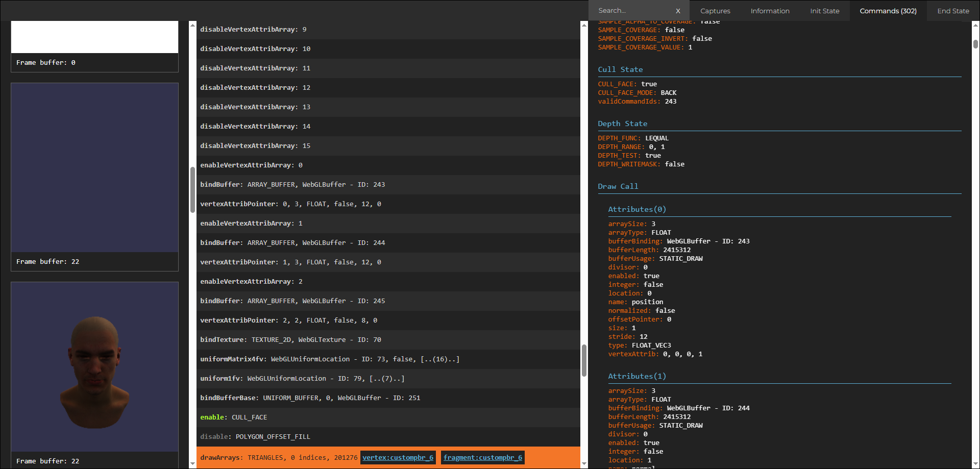Select vertexAttribPointer: 1, 3, FLOAT command
Screen dimensions: 980x469
point(388,262)
